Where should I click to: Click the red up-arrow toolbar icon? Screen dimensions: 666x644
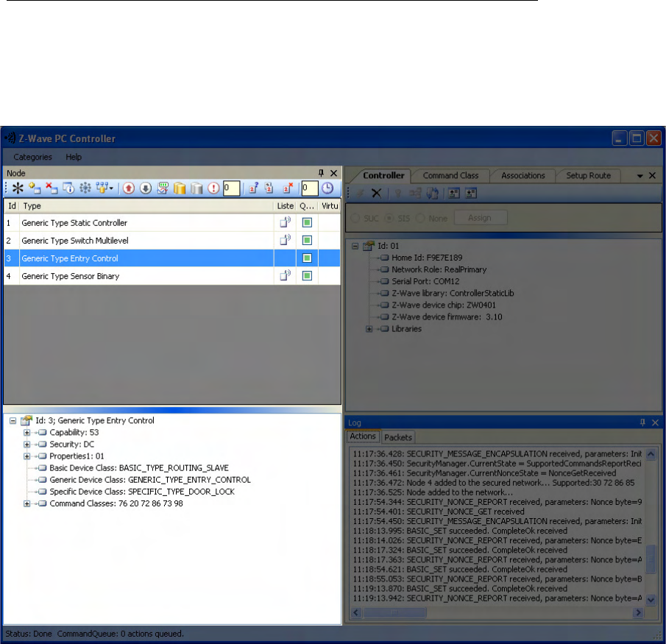(x=129, y=188)
